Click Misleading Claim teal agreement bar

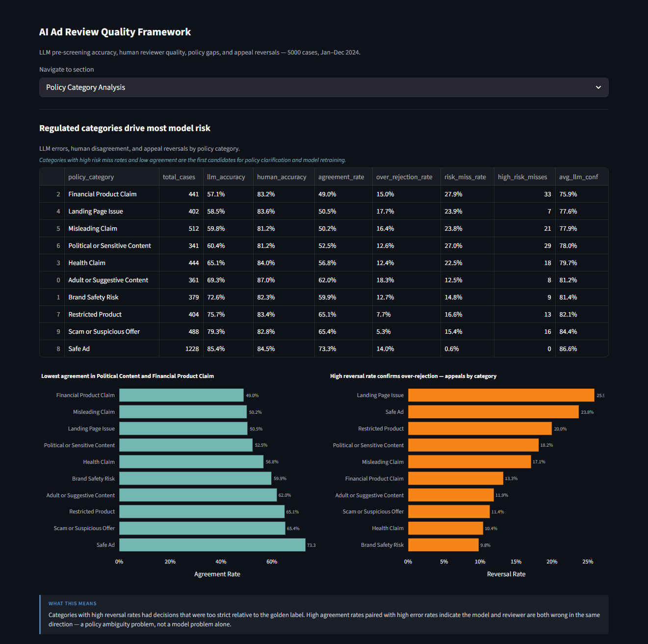183,412
